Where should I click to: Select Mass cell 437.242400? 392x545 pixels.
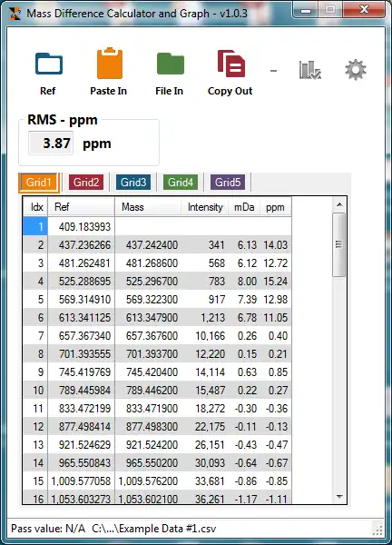point(148,244)
